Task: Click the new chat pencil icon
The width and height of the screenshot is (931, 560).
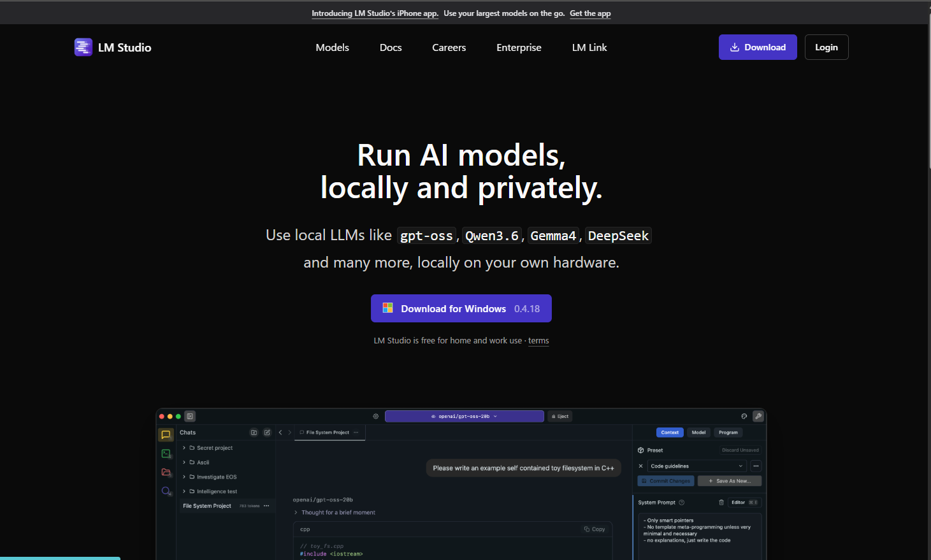Action: pyautogui.click(x=267, y=433)
